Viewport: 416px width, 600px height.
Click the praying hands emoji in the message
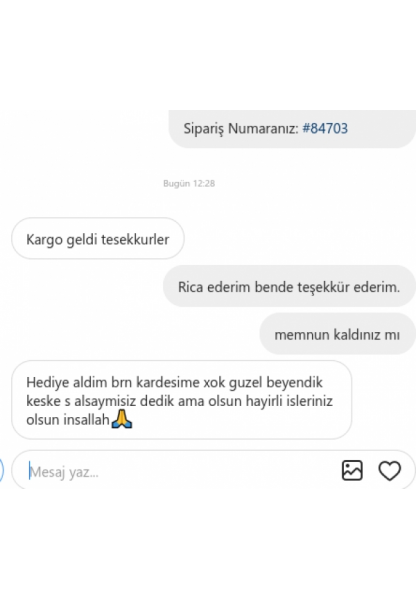pos(122,419)
